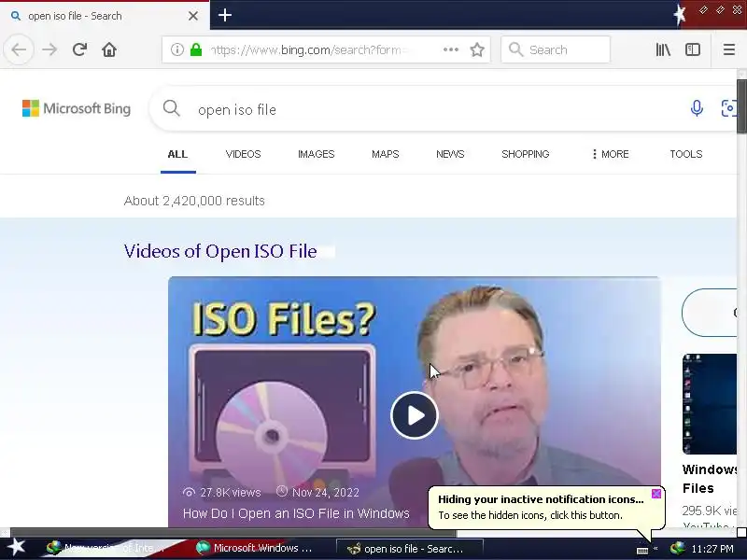The height and width of the screenshot is (560, 747).
Task: Select the 'open iso file - Search' browser tab
Action: 105,16
